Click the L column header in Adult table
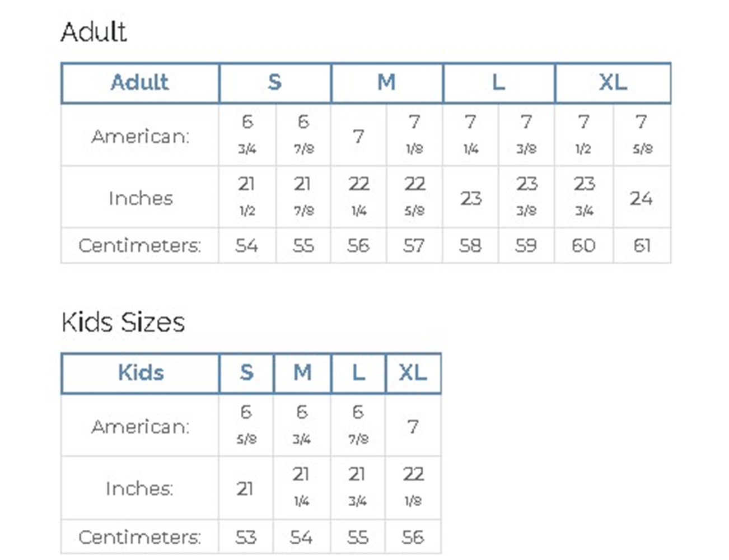The width and height of the screenshot is (729, 560). (x=498, y=83)
